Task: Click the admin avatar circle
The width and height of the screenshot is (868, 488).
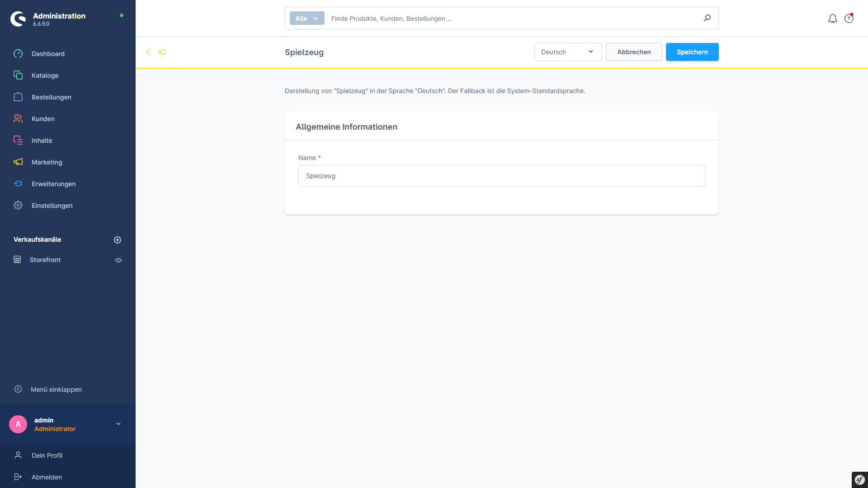Action: 18,424
